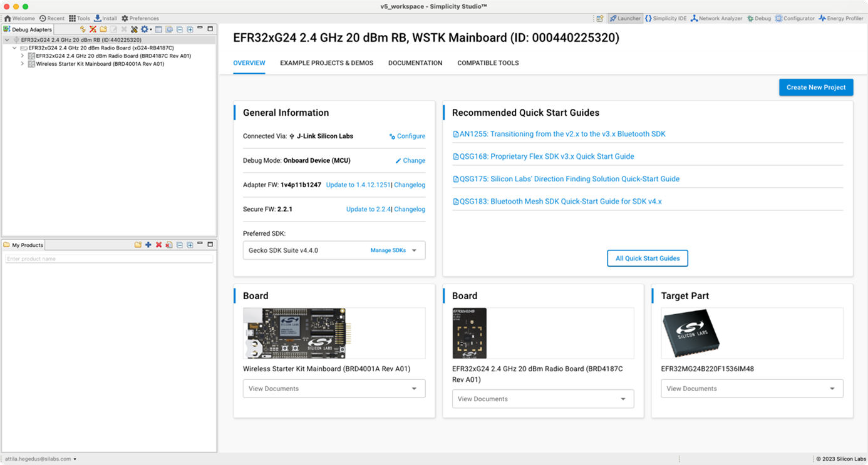Switch to the DOCUMENTATION tab
The height and width of the screenshot is (465, 868).
pos(415,63)
